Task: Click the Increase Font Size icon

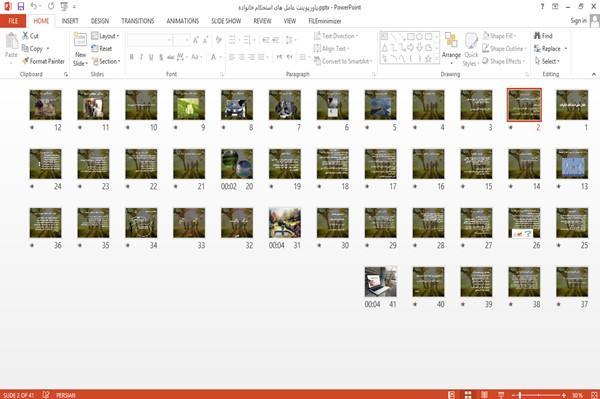Action: 196,40
